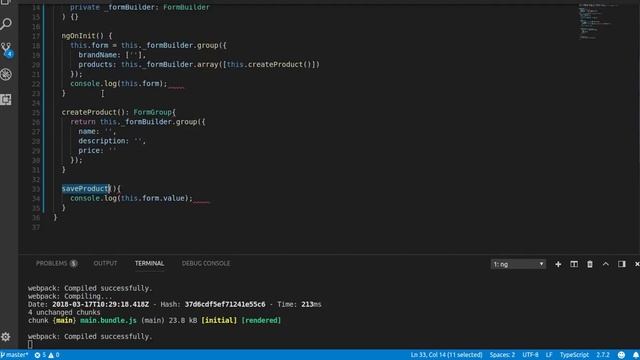Open the Manage gear menu

coord(6,337)
